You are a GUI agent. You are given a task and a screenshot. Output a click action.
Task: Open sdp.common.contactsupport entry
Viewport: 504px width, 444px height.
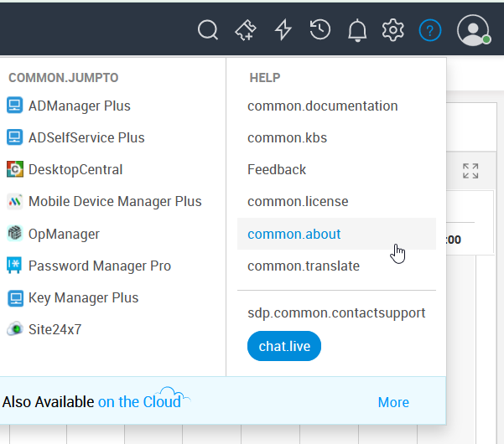(x=336, y=312)
